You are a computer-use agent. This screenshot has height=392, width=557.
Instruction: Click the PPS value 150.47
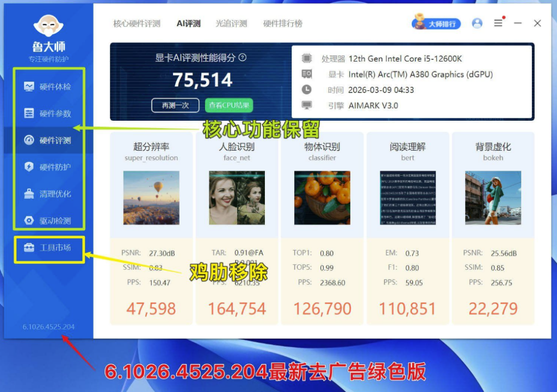[x=159, y=283]
